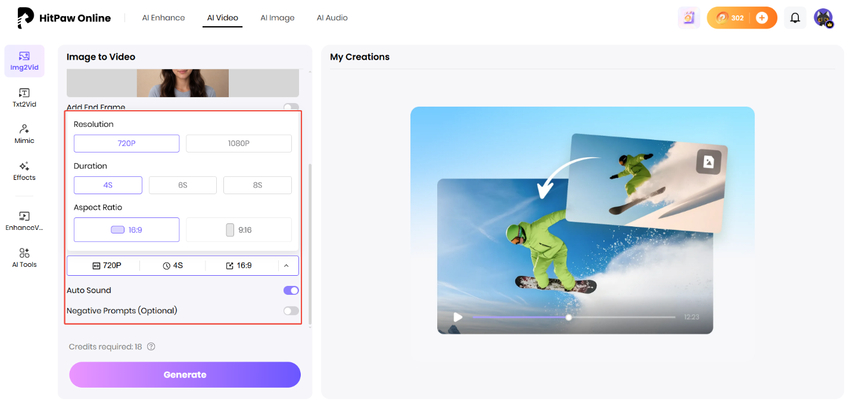Click the HitPaw Online logo

tap(64, 18)
